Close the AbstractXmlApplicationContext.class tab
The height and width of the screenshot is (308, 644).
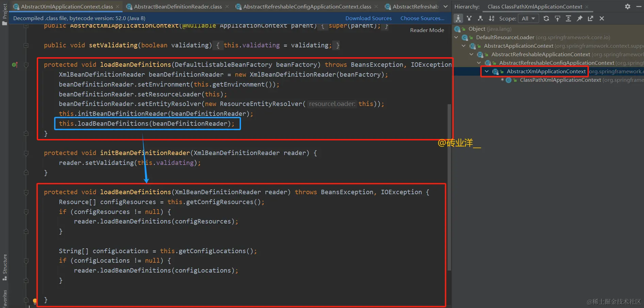tap(117, 6)
